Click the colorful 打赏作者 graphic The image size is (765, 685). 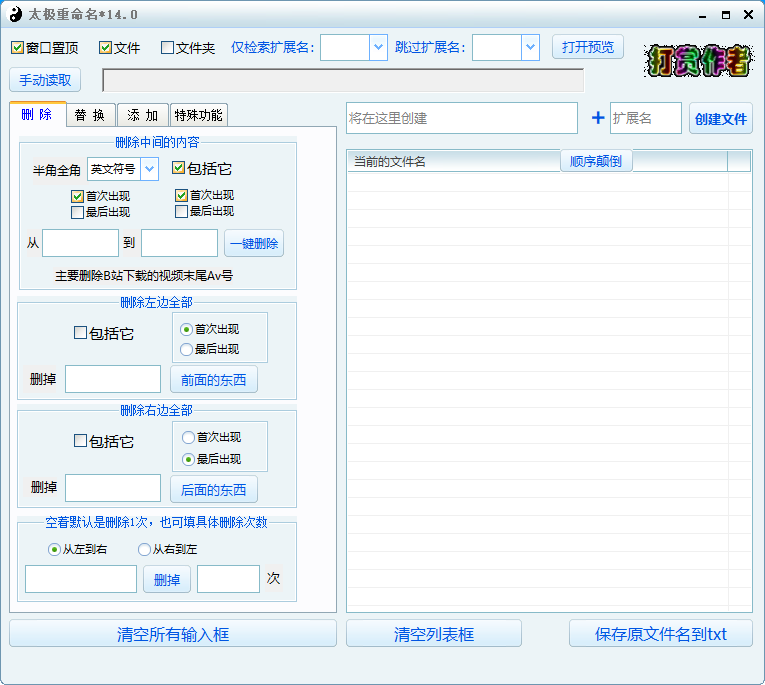click(698, 61)
